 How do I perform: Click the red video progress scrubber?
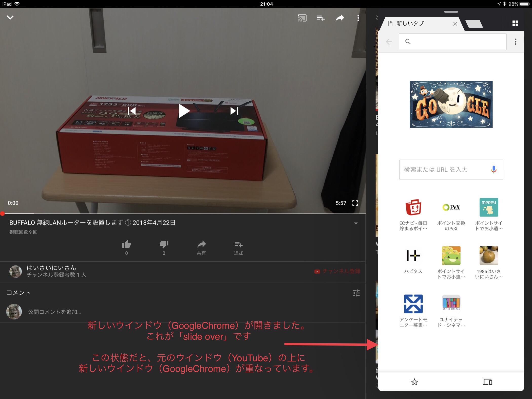pyautogui.click(x=3, y=213)
